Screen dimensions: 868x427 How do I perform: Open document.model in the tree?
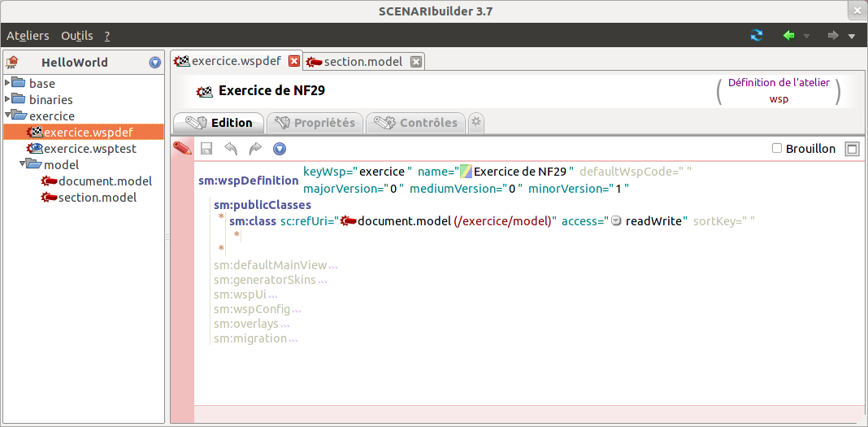105,181
